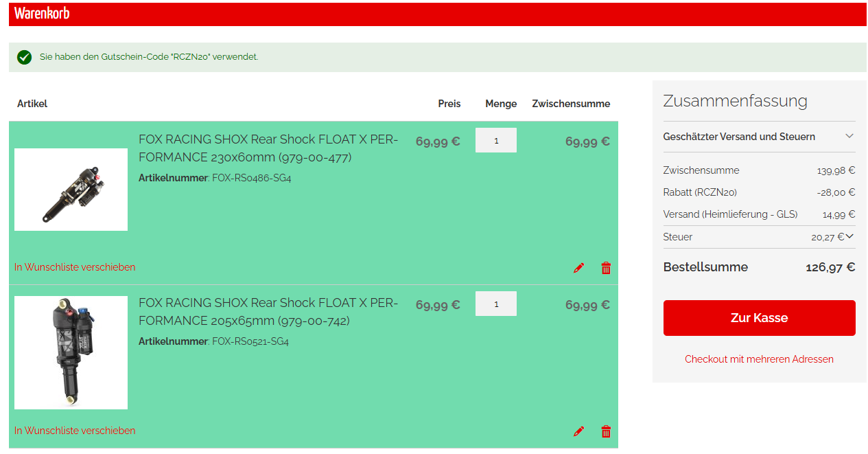
Task: Move 230x60mm shock to the Wunschliste
Action: tap(75, 267)
